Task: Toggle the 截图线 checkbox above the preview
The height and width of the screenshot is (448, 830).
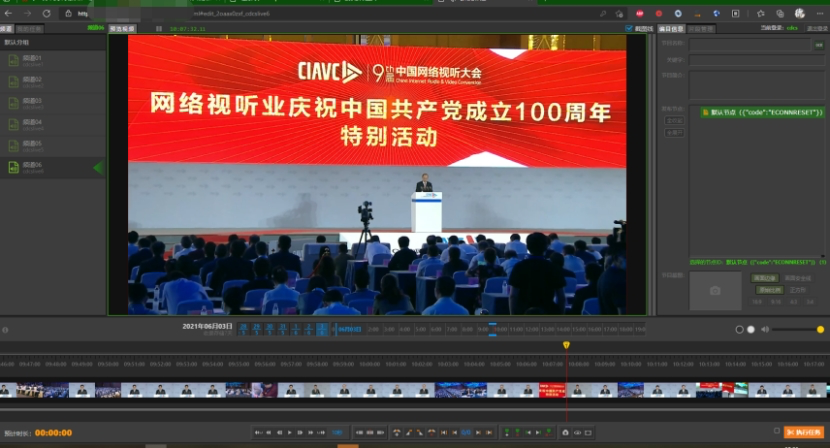Action: pos(628,29)
